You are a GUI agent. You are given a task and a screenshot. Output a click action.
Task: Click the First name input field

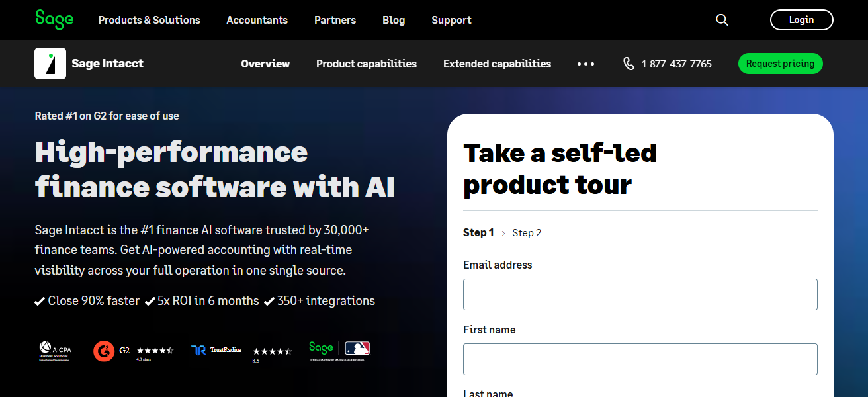[640, 359]
